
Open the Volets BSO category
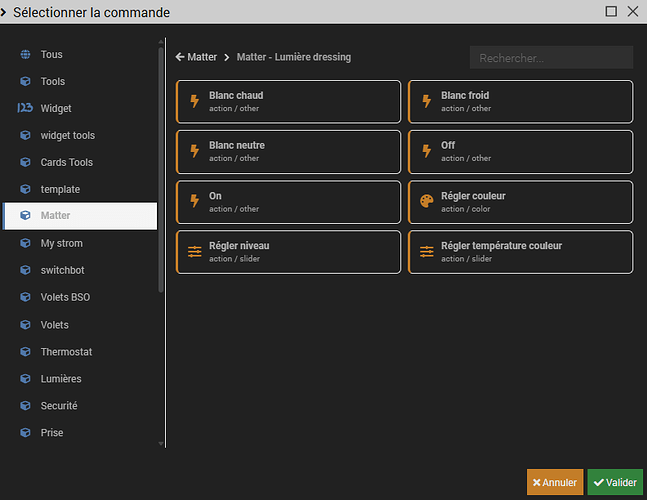(x=80, y=297)
